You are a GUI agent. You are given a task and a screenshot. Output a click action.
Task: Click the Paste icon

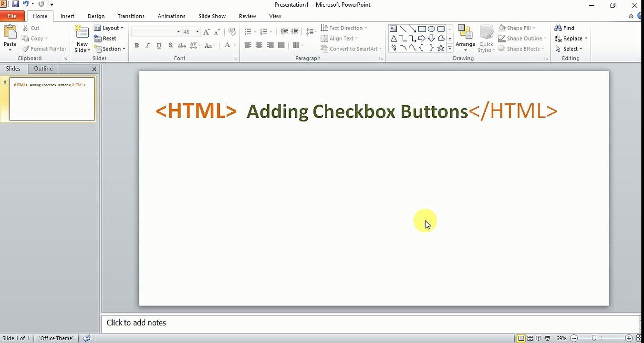(x=10, y=32)
